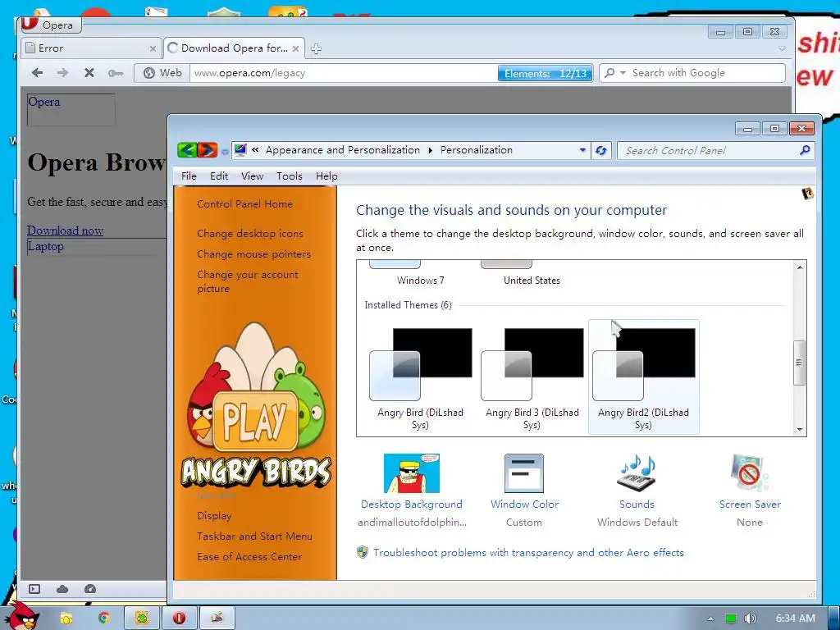Open the Edit menu
This screenshot has width=840, height=630.
218,176
